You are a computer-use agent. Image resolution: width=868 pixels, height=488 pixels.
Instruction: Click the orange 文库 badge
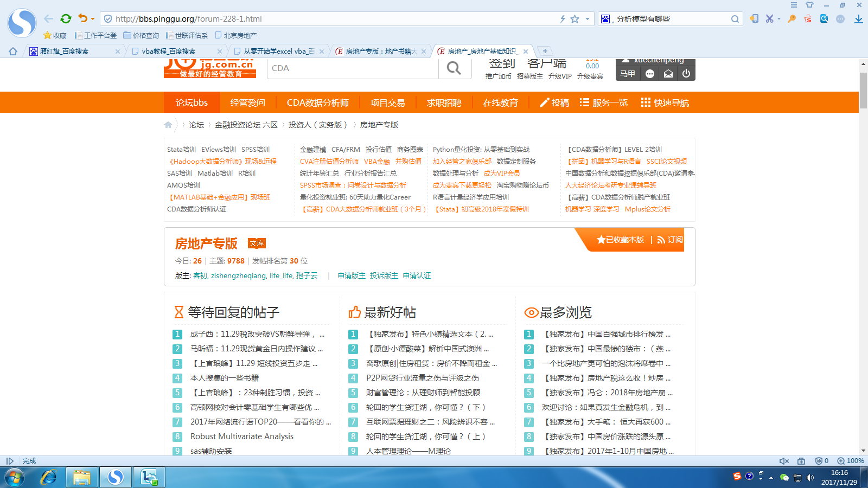[257, 243]
